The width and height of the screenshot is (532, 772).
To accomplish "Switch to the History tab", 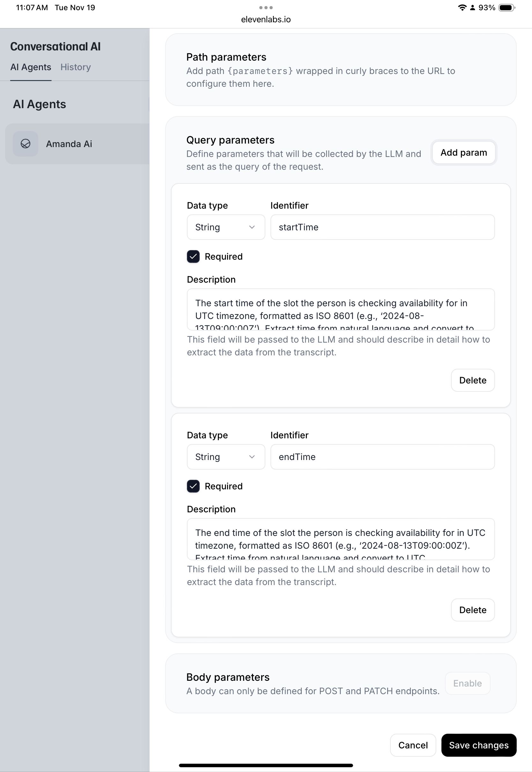I will point(76,67).
